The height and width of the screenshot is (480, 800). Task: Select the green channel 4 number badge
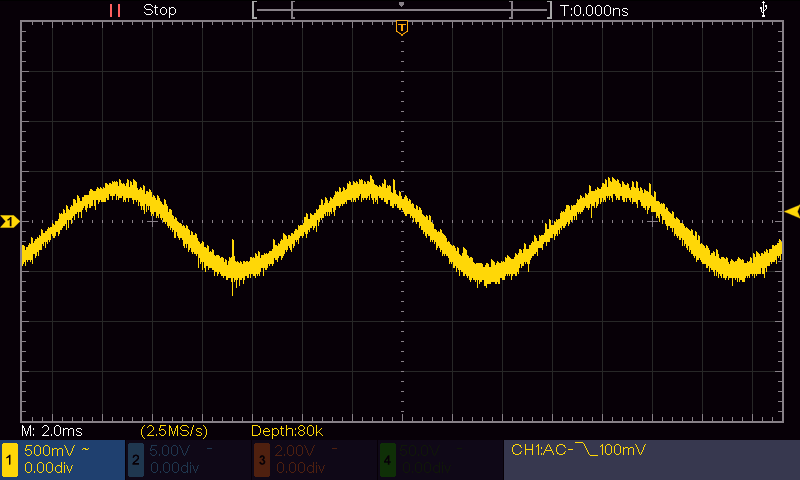(386, 459)
